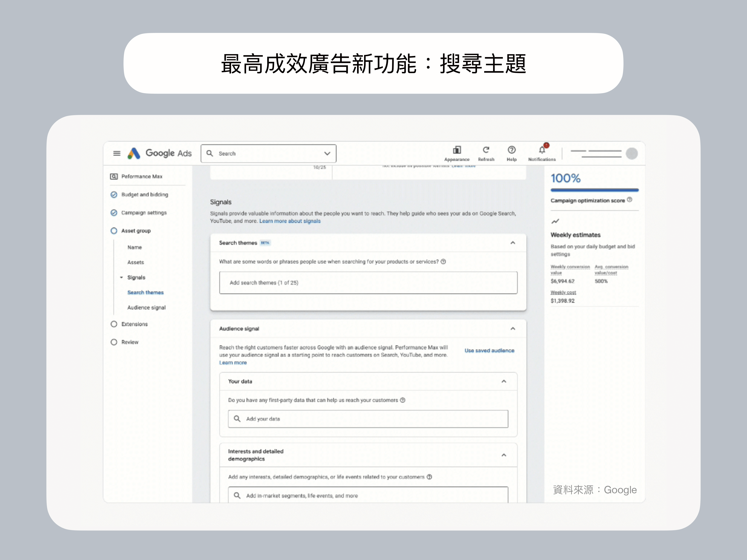Click Avg. conversion value/cost label
Screen dimensions: 747x560
[611, 269]
